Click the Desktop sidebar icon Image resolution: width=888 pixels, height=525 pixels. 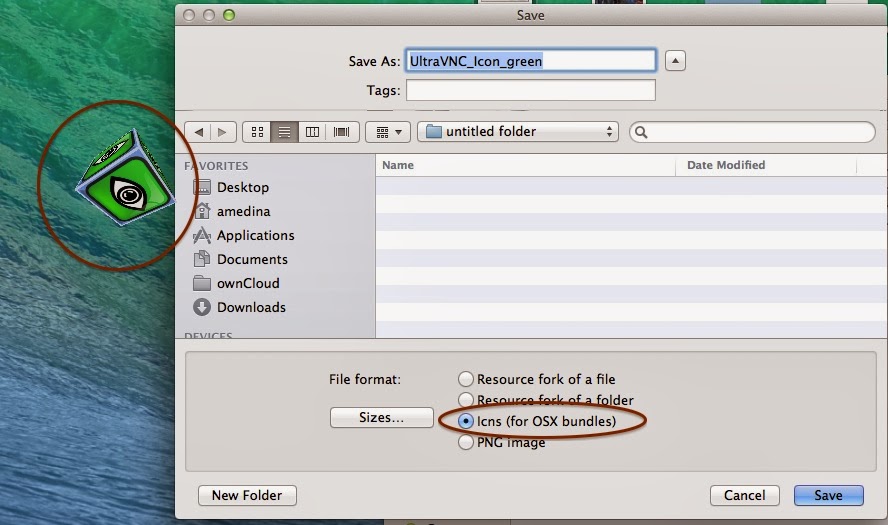coord(202,187)
